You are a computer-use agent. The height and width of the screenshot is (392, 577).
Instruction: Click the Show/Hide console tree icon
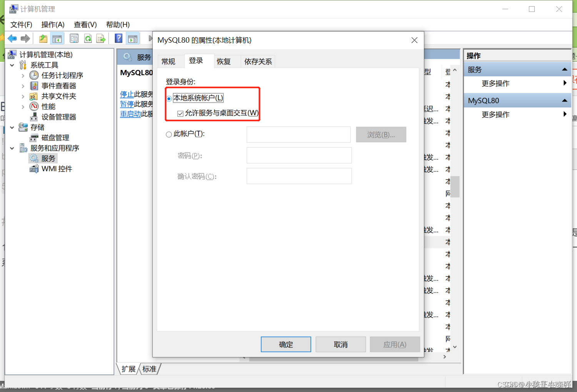coord(57,38)
